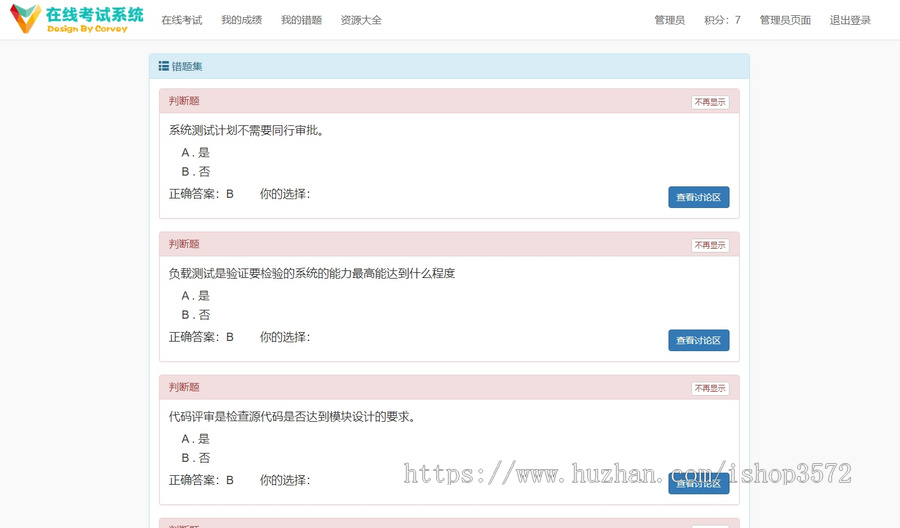Click 退出登录 to log out
The image size is (900, 528).
(850, 20)
